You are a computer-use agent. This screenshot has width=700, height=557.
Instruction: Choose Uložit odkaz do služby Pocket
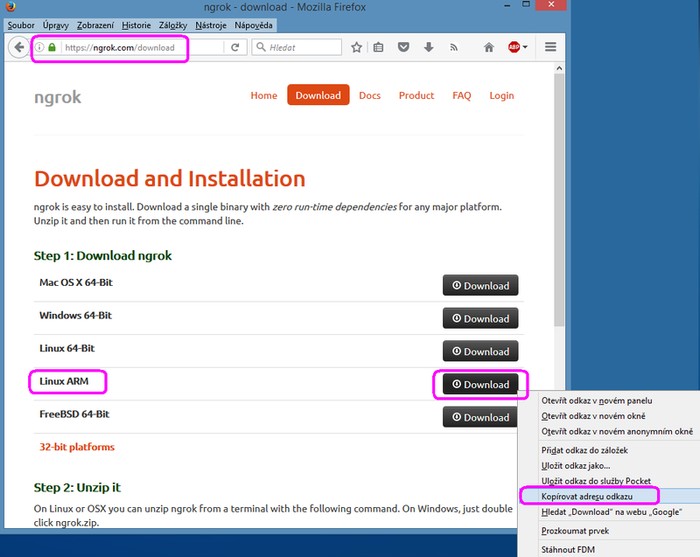(x=609, y=481)
